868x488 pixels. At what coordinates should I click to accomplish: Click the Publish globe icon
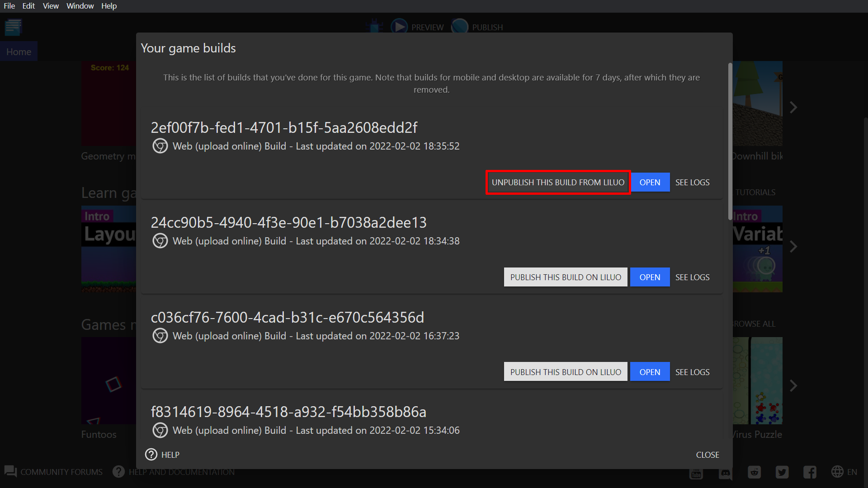460,27
